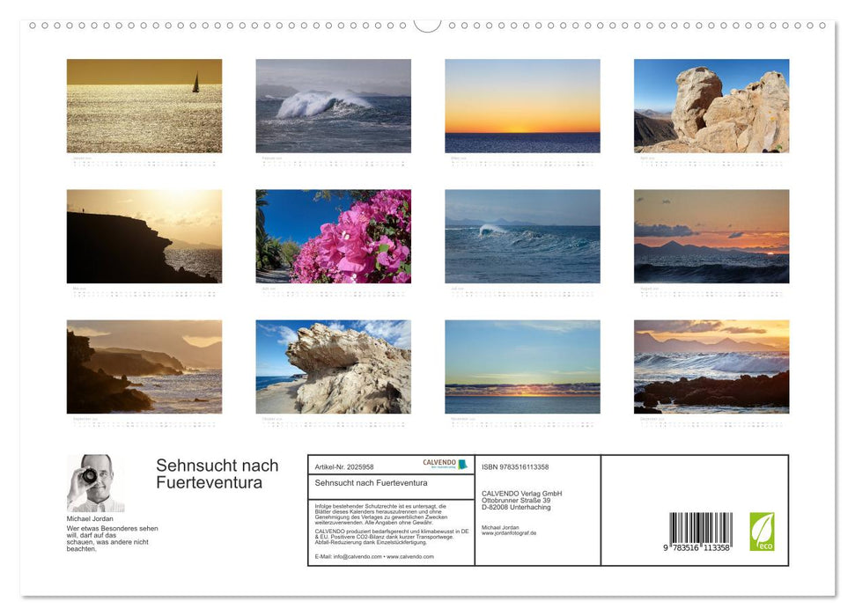Select the pink bougainvillea flowers thumbnail
855x616 pixels.
click(x=332, y=236)
